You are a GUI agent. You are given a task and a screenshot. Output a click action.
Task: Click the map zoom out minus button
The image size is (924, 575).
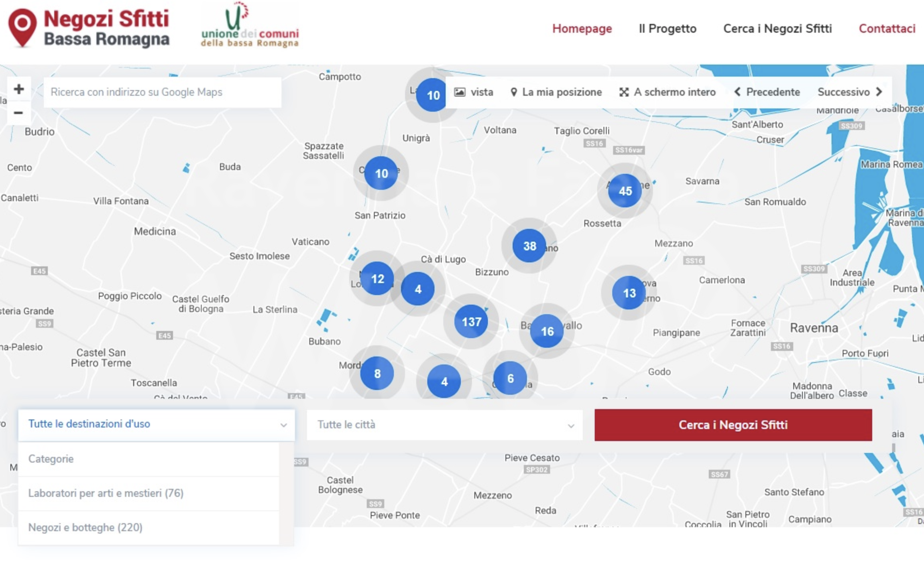tap(18, 113)
